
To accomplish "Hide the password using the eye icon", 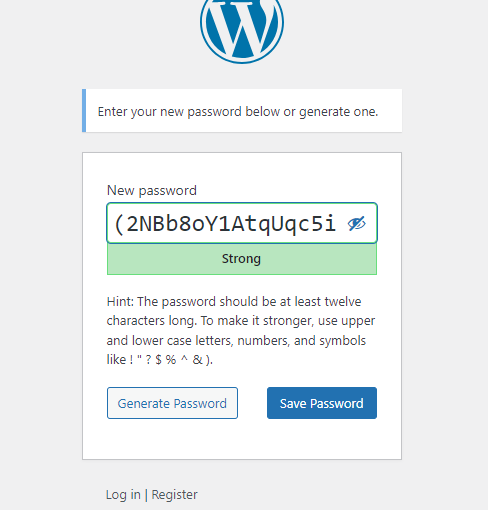I will point(357,224).
